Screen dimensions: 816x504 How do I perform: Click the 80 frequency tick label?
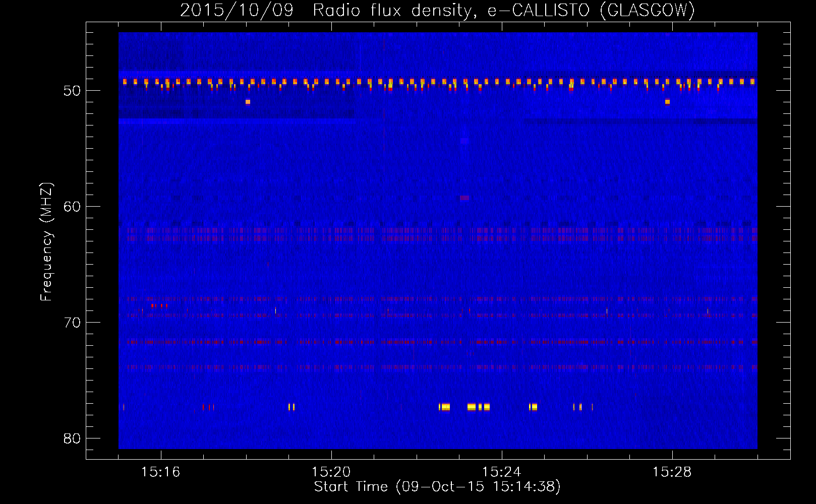point(72,438)
